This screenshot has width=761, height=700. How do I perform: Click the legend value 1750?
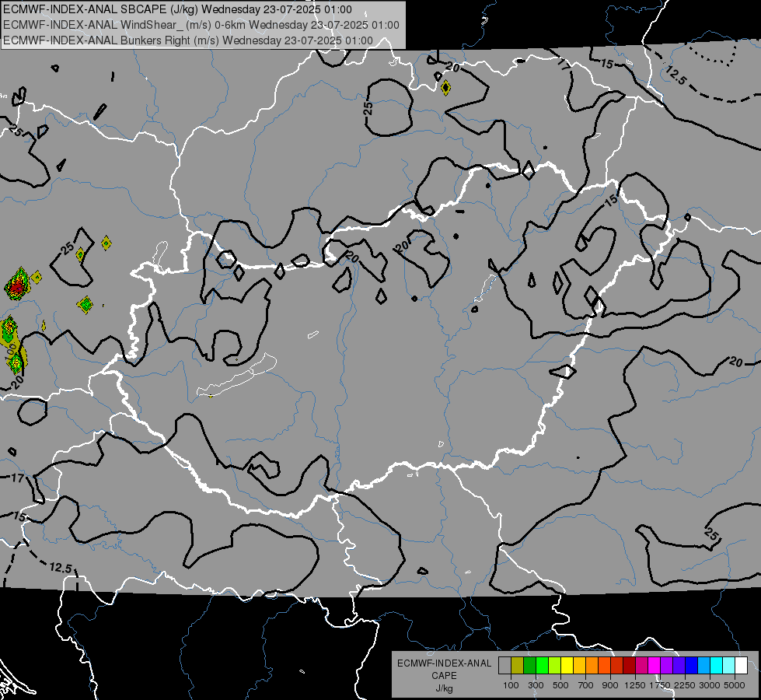coord(660,685)
